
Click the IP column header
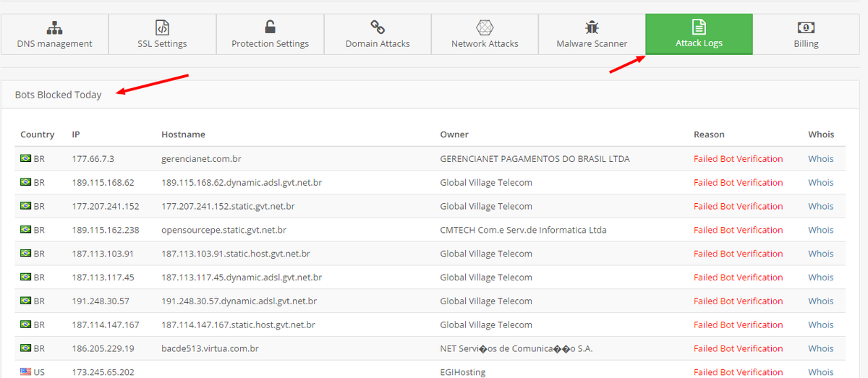tap(76, 134)
